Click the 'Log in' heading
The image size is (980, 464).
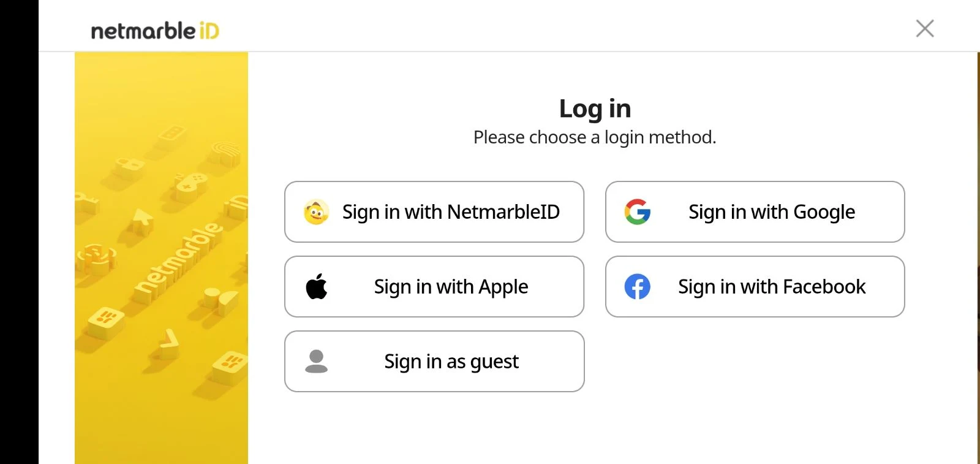click(595, 108)
